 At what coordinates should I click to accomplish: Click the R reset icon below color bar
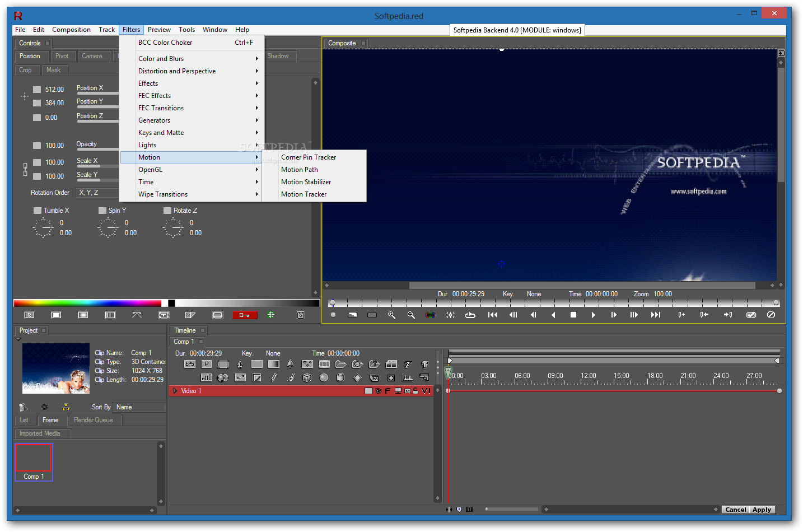point(30,315)
